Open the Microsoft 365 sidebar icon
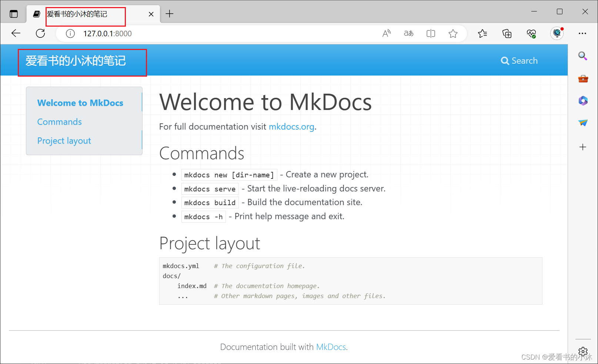This screenshot has height=364, width=598. point(583,100)
